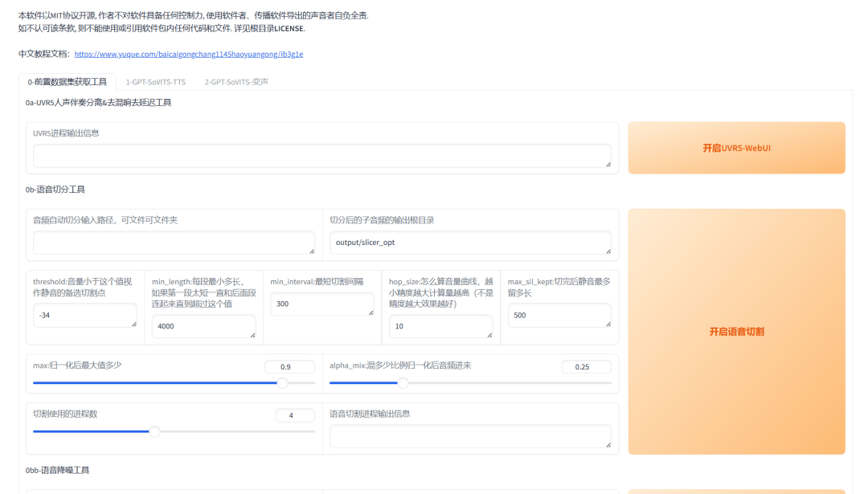Click the min_interval field showing 300
The image size is (868, 494).
click(x=321, y=304)
